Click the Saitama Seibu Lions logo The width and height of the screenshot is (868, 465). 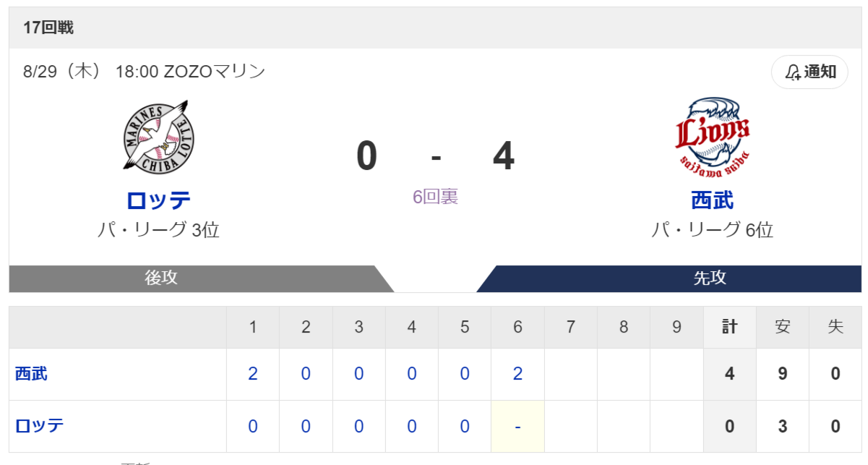(712, 135)
